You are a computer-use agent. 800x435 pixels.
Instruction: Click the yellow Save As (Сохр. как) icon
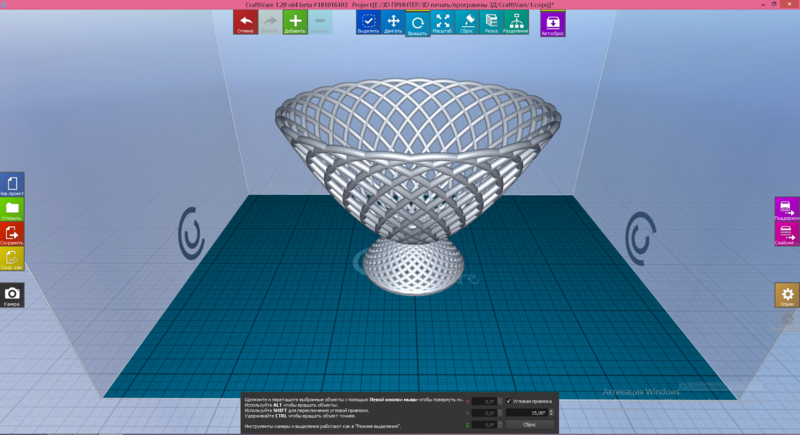click(12, 258)
